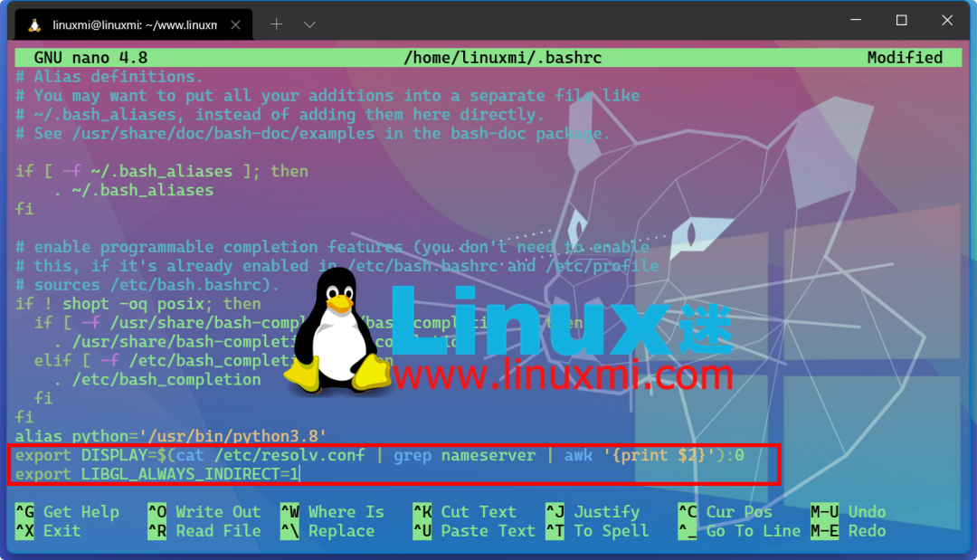Viewport: 977px width, 560px height.
Task: Click the /home/linuxmi/.bashrc file path
Action: tap(503, 58)
